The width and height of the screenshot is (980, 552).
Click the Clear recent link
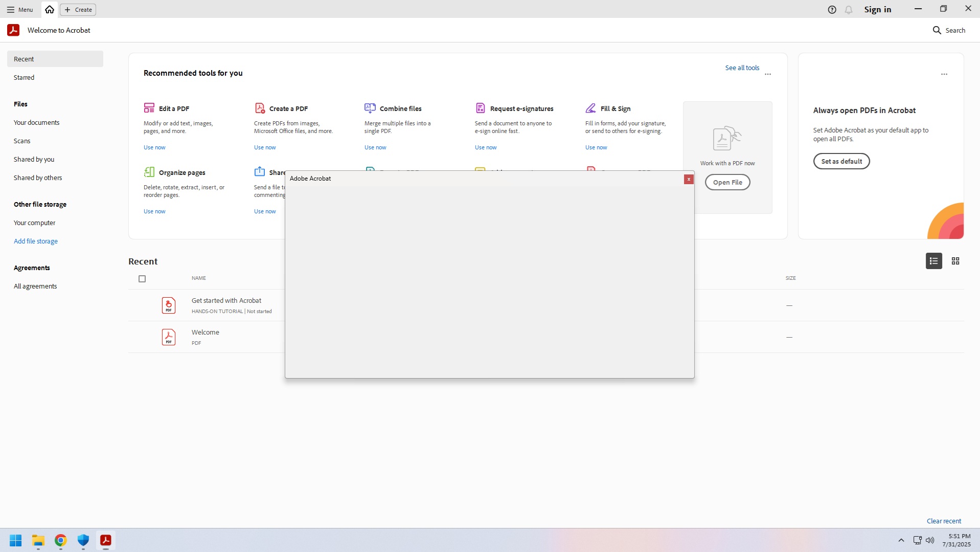point(944,521)
